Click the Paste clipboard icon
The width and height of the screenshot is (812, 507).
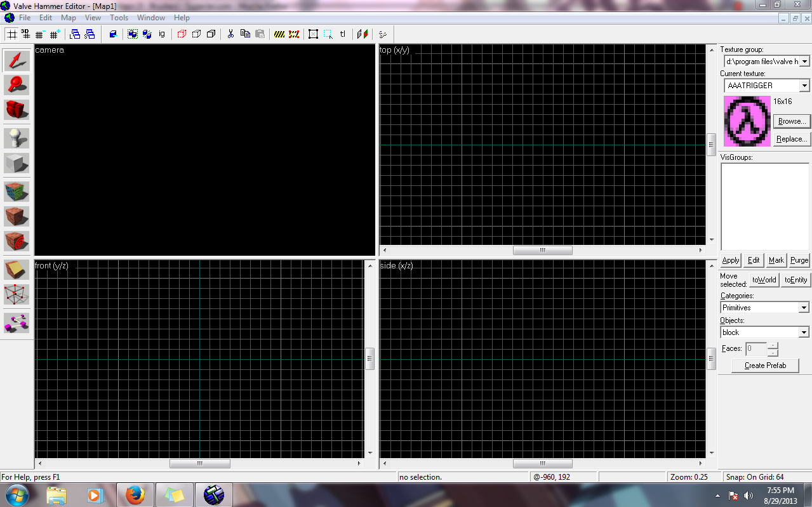pyautogui.click(x=260, y=34)
